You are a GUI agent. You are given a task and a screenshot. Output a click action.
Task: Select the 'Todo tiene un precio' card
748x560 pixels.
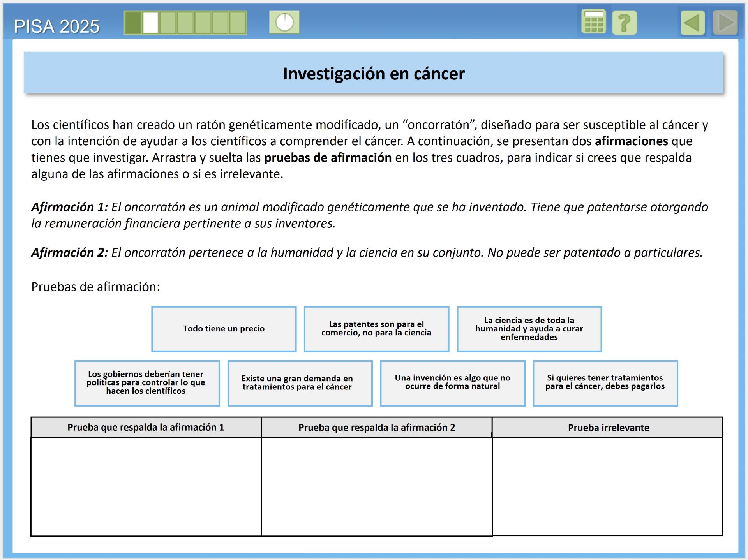224,329
